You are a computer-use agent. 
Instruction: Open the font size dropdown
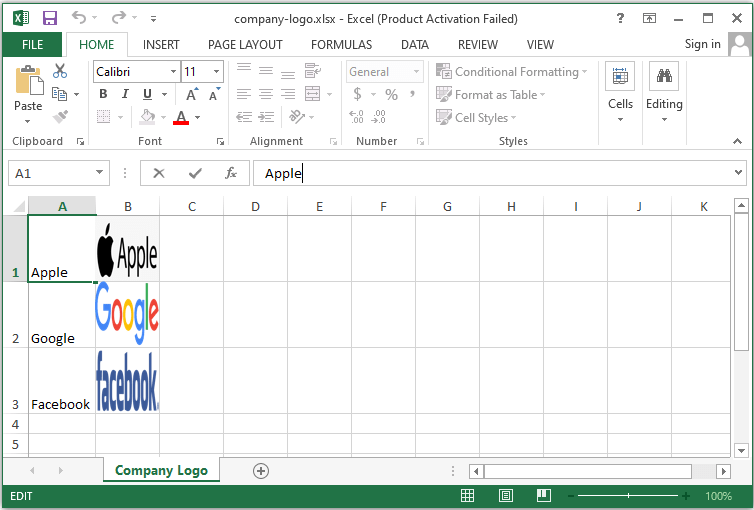[216, 72]
